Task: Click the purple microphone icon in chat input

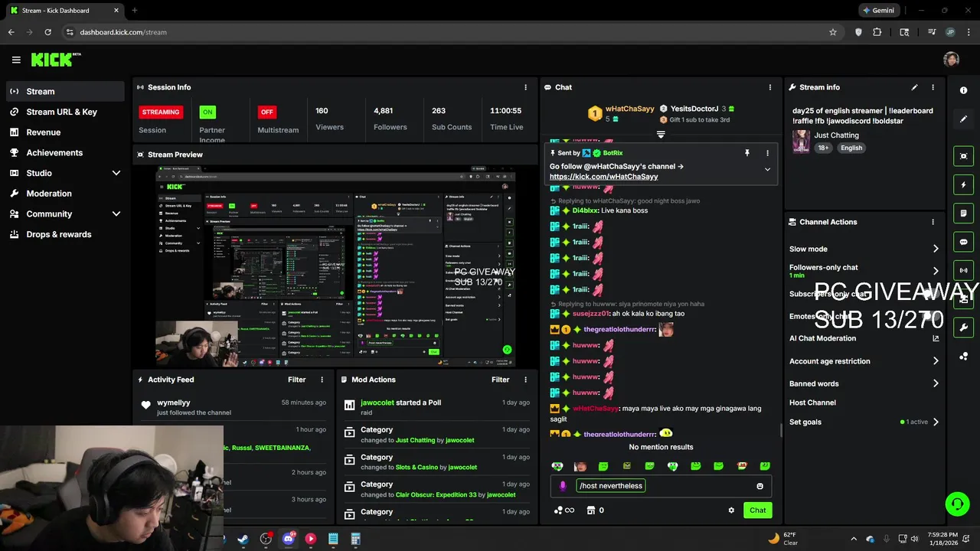Action: click(x=563, y=486)
